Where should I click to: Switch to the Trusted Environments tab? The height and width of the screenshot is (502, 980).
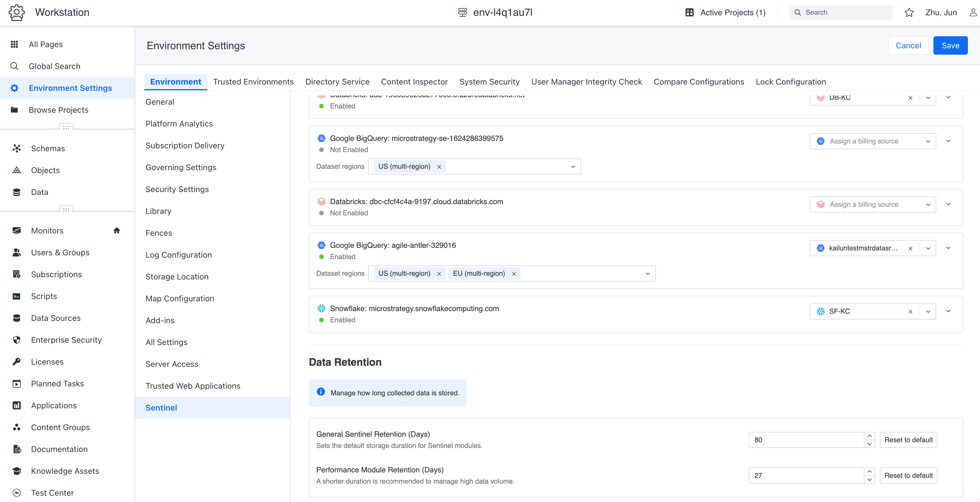click(253, 82)
